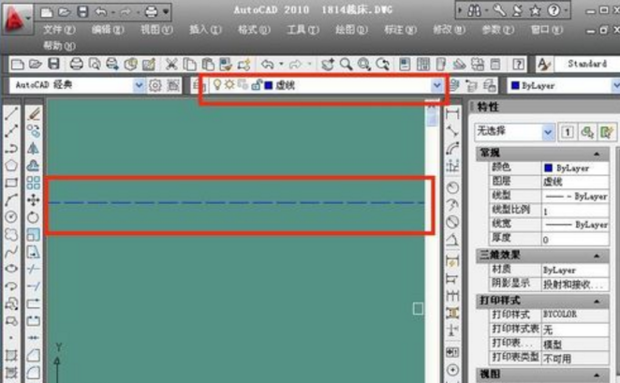Screen dimensions: 620x383
Task: Select the Polygon drawing tool
Action: (x=11, y=166)
